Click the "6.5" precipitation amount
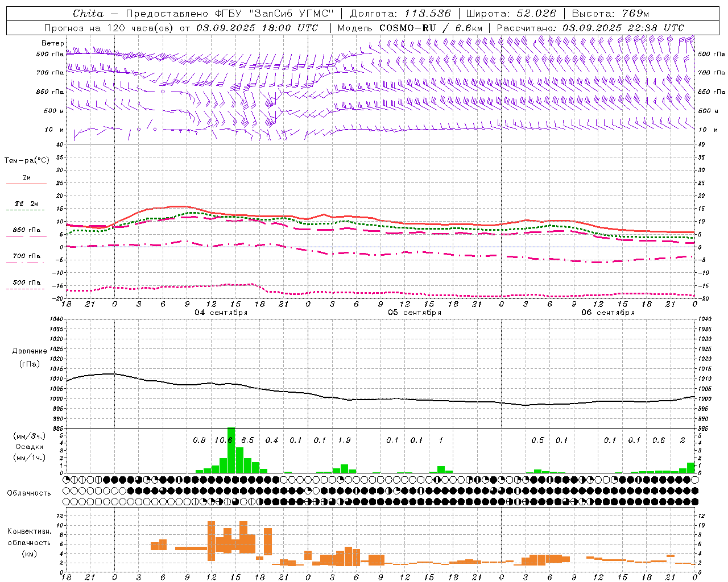Image resolution: width=728 pixels, height=582 pixels. 247,440
